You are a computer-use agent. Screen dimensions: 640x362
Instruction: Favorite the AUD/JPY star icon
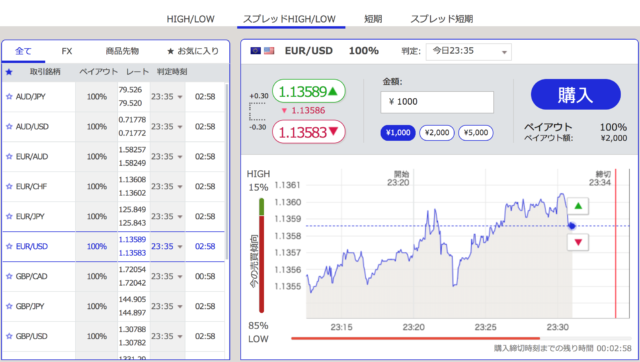(x=9, y=97)
